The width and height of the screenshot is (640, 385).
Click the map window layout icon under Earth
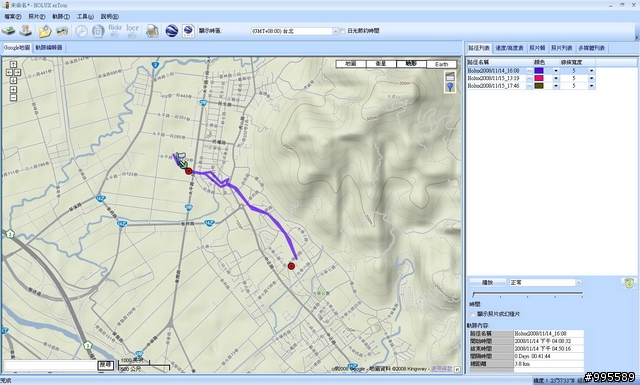pyautogui.click(x=450, y=76)
